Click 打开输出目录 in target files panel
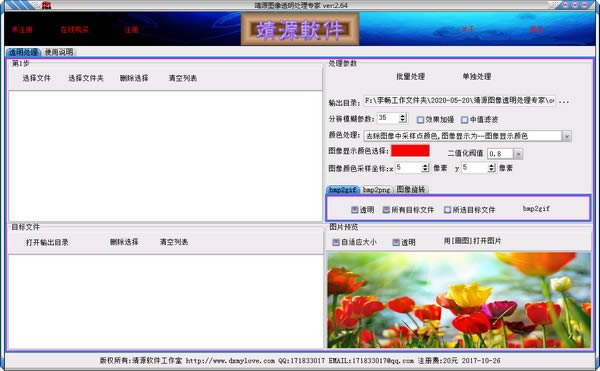Image resolution: width=600 pixels, height=371 pixels. coord(47,242)
